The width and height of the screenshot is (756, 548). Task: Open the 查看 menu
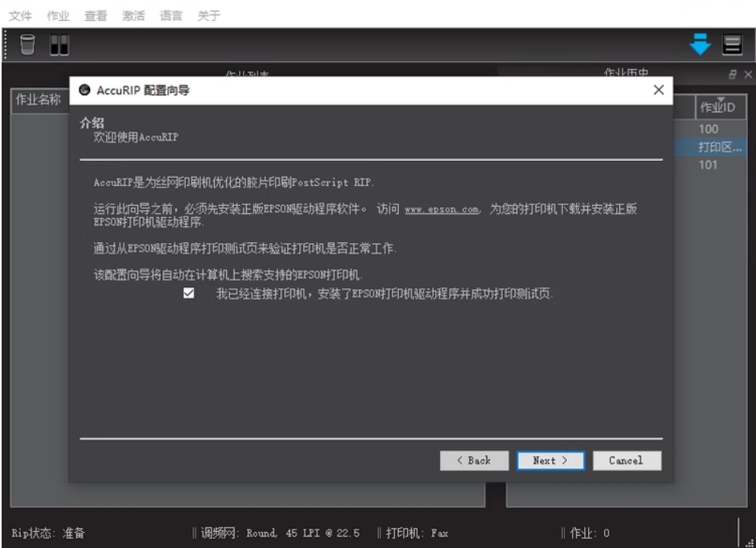pyautogui.click(x=96, y=15)
